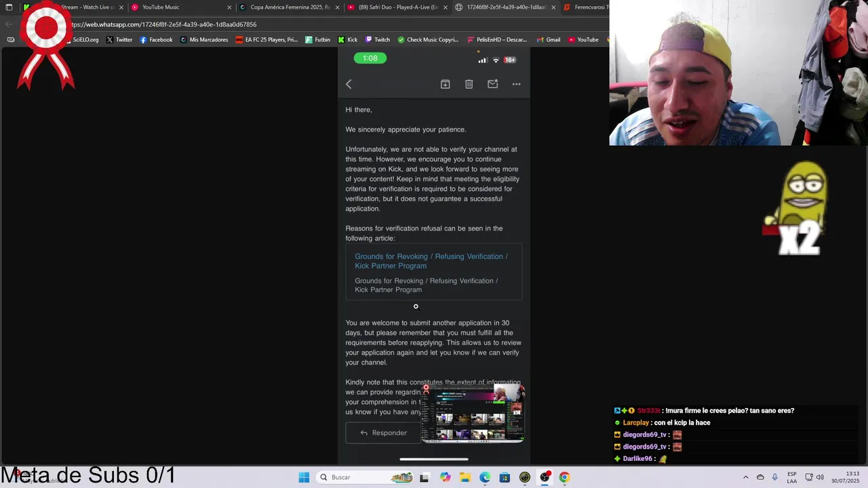Go back using the email back arrow

[349, 84]
